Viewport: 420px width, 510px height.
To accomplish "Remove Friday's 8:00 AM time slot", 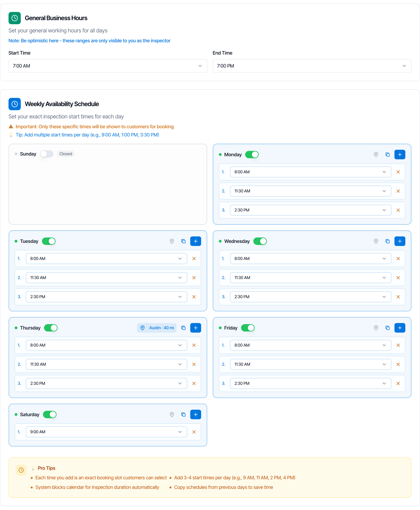I will tap(398, 345).
